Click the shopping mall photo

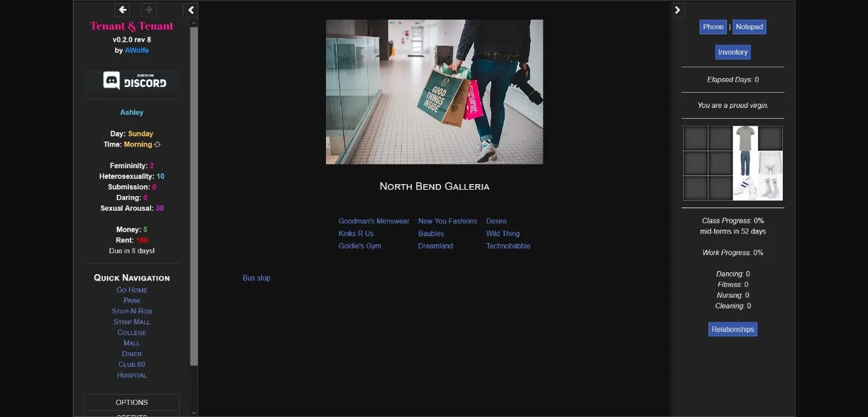(434, 92)
